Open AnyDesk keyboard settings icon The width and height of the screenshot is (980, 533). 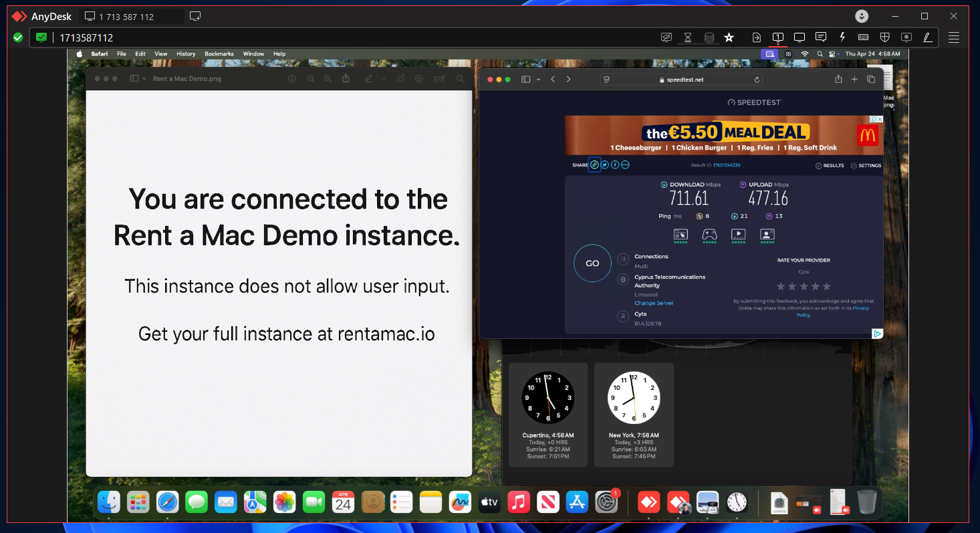(863, 37)
